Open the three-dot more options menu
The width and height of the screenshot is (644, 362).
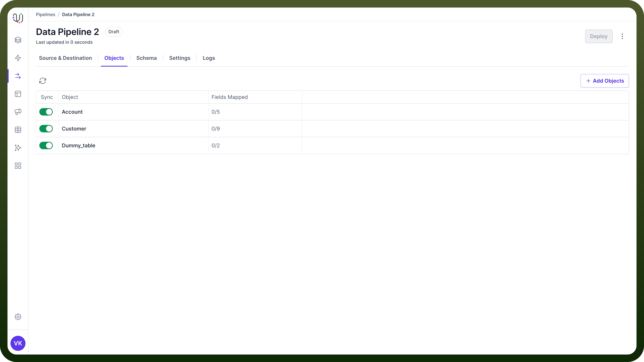coord(622,36)
